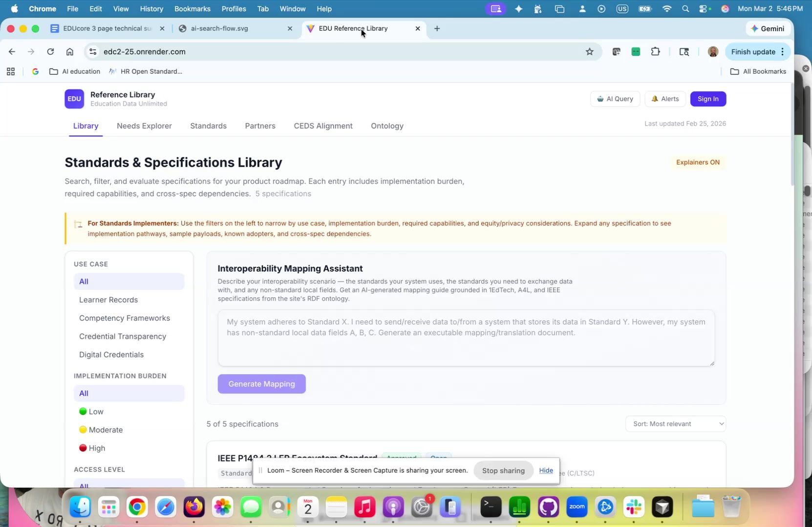Open the AI Query button
This screenshot has height=527, width=812.
point(615,99)
